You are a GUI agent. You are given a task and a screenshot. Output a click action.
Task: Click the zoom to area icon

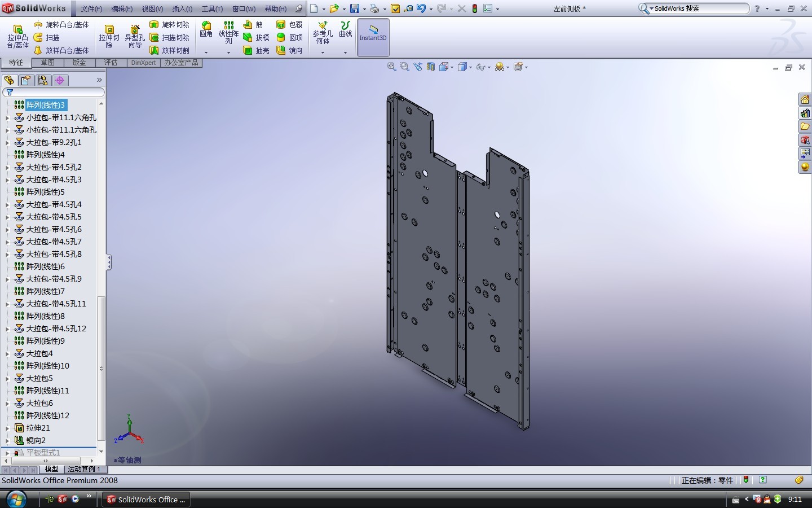pos(404,67)
